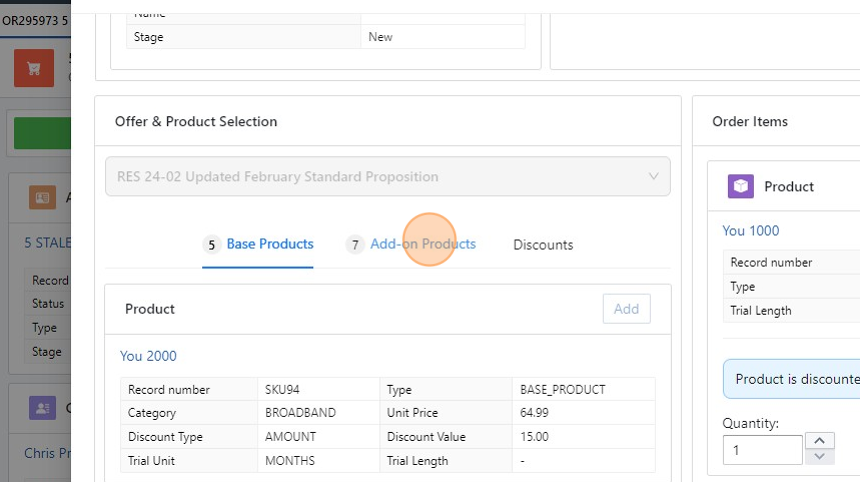The height and width of the screenshot is (482, 860).
Task: Click the badge showing 7 beside Add-on Products
Action: (x=355, y=245)
